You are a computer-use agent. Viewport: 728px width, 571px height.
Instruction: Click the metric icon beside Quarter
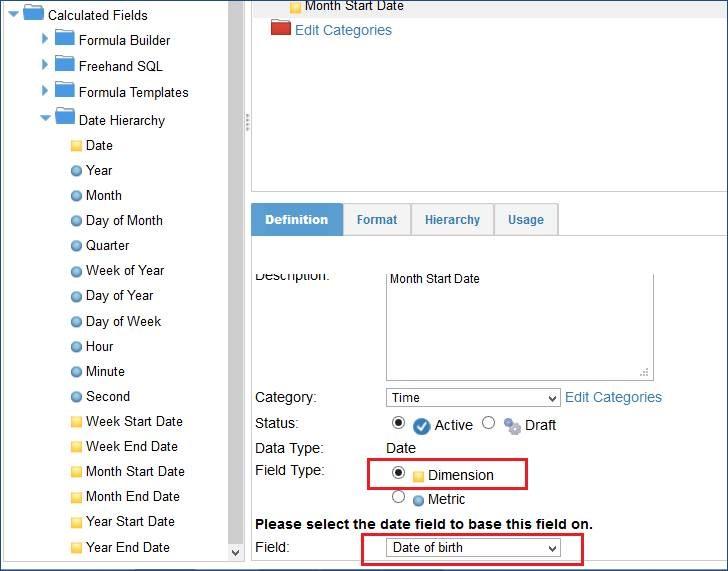pos(76,246)
